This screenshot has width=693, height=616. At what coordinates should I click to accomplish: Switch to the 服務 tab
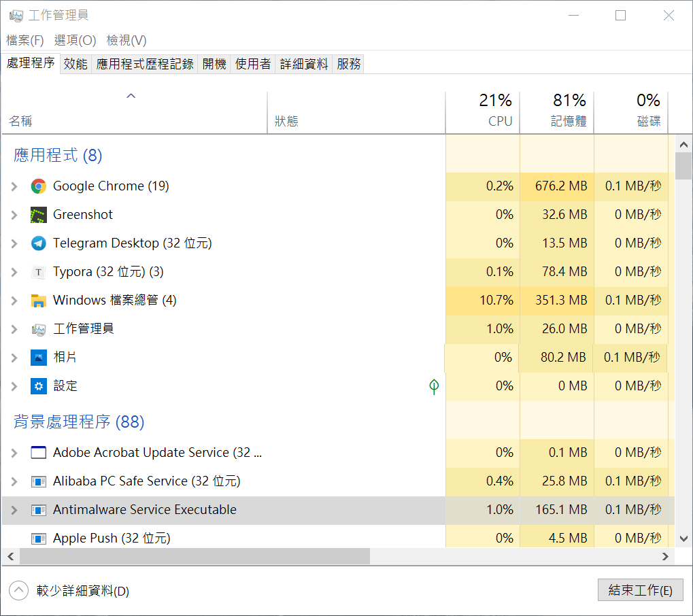(x=348, y=64)
